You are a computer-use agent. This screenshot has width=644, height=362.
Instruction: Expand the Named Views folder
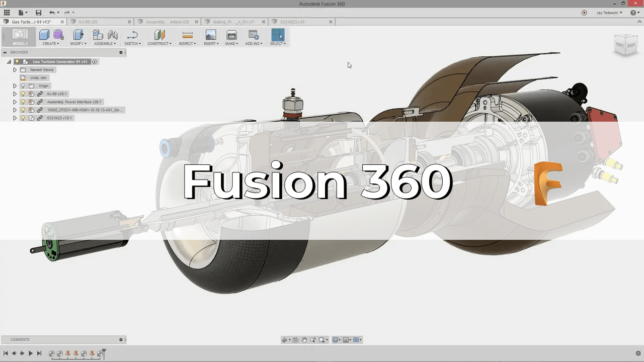click(x=15, y=70)
